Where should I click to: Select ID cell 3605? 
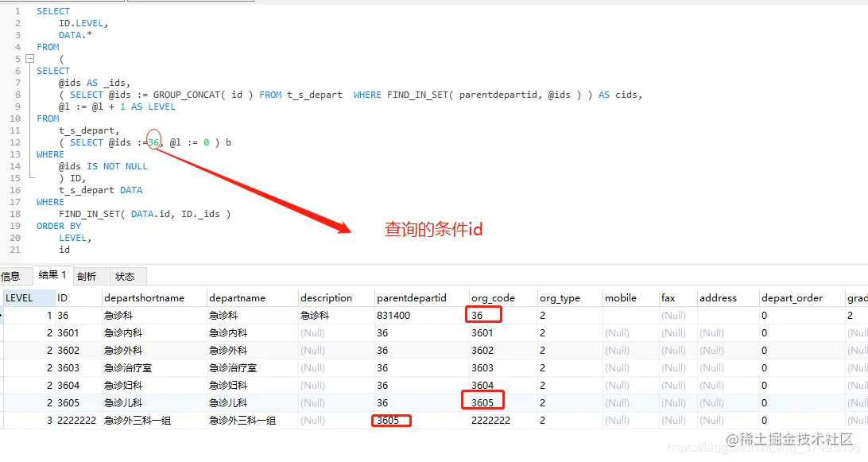(x=78, y=402)
